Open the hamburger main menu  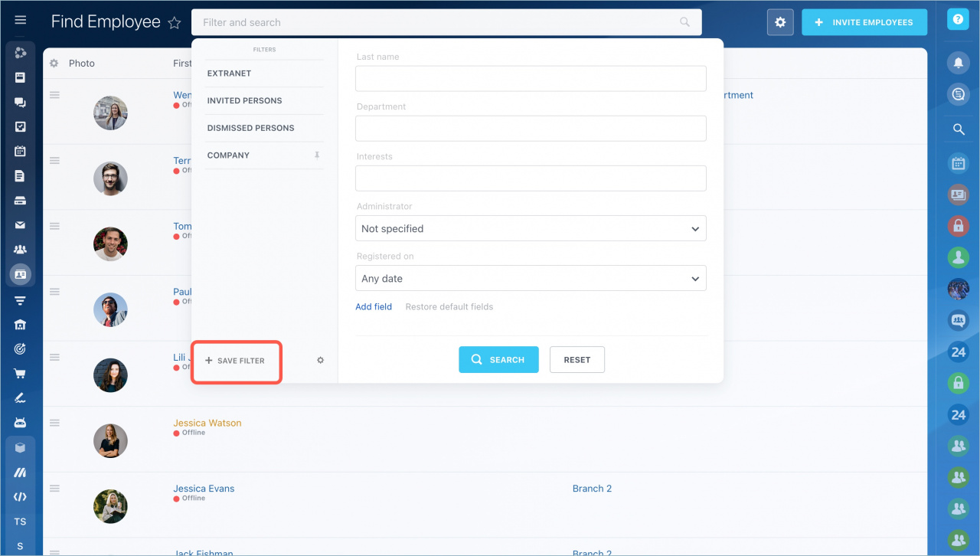coord(21,20)
